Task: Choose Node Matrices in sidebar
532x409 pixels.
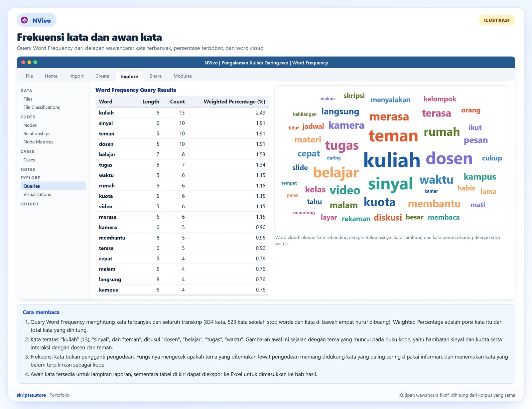Action: coord(38,142)
